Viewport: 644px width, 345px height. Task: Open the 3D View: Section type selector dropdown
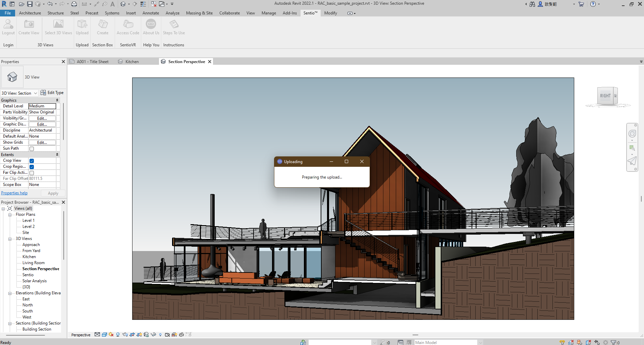35,93
